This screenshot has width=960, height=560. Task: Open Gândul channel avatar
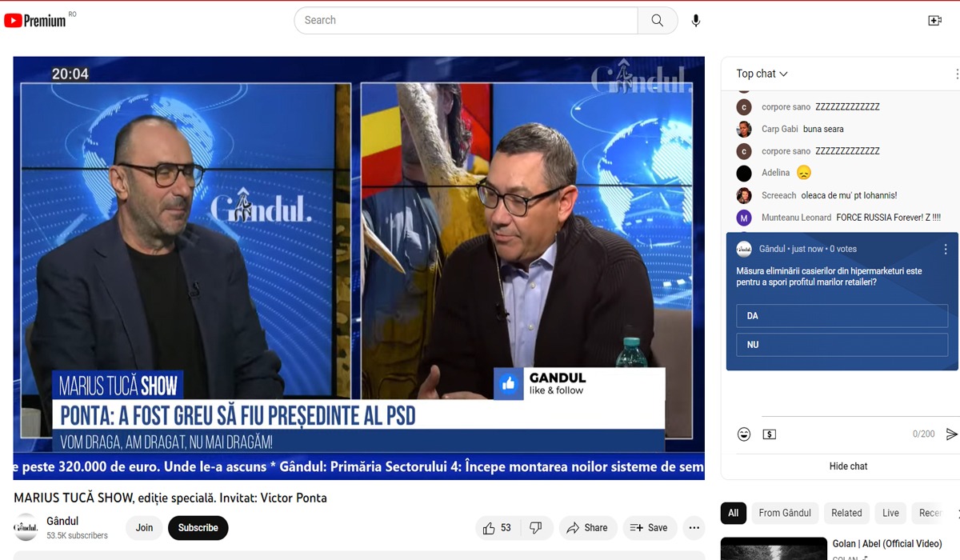[26, 528]
